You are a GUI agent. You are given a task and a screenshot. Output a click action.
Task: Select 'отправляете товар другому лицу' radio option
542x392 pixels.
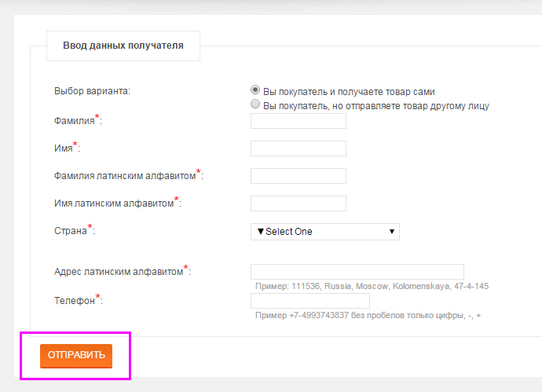point(255,104)
